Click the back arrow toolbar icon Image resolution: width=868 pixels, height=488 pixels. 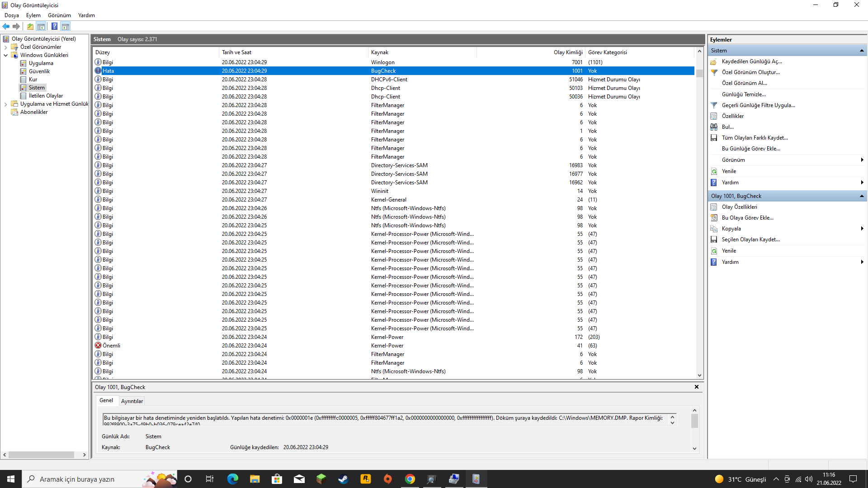point(6,26)
